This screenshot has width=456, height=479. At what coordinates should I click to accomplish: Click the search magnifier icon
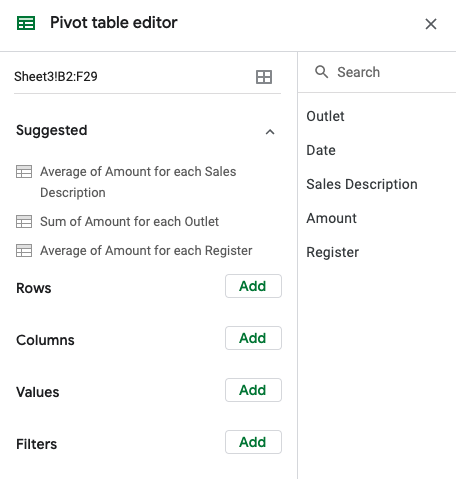point(322,72)
